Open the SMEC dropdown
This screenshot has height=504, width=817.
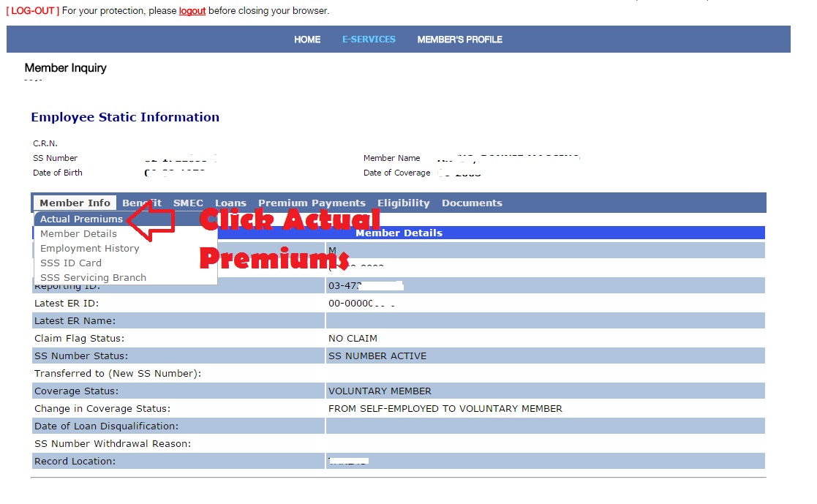[x=188, y=203]
